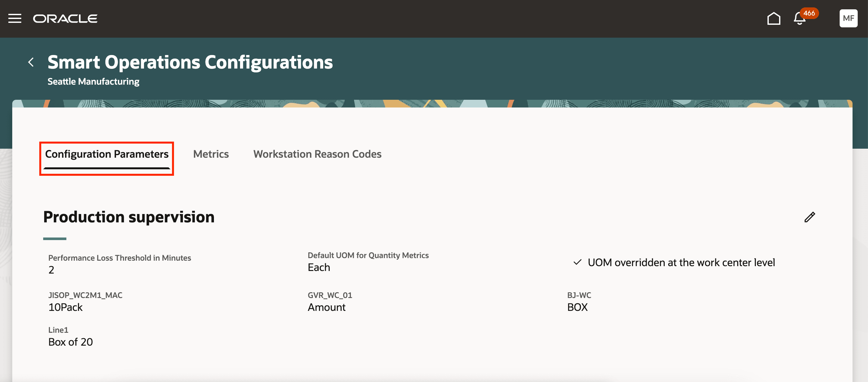Switch to the Metrics tab
This screenshot has height=382, width=868.
[x=211, y=154]
